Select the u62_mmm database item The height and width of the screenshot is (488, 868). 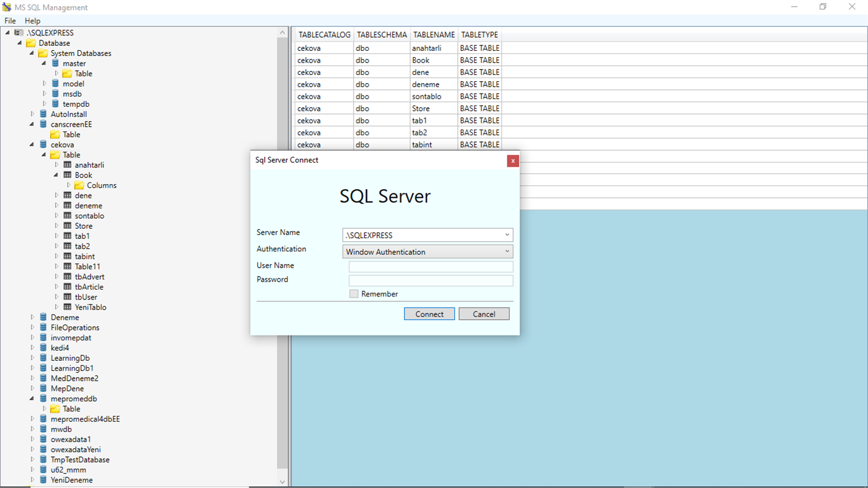coord(68,470)
